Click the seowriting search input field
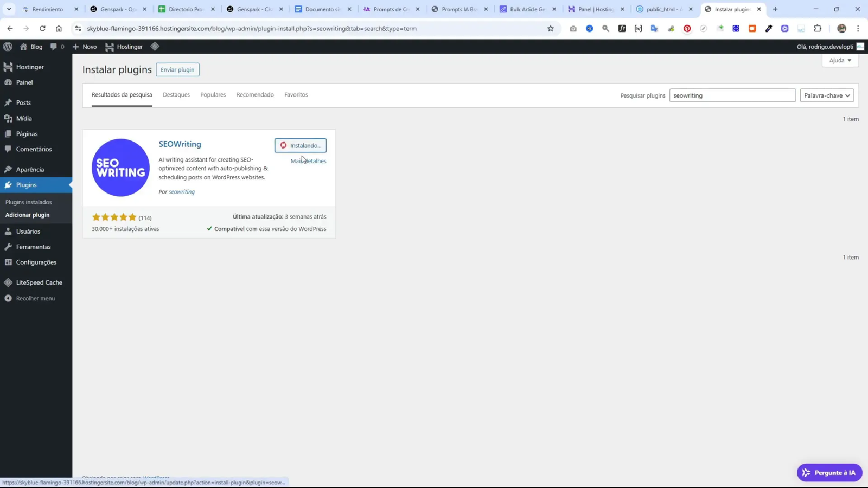Viewport: 868px width, 488px height. click(732, 95)
